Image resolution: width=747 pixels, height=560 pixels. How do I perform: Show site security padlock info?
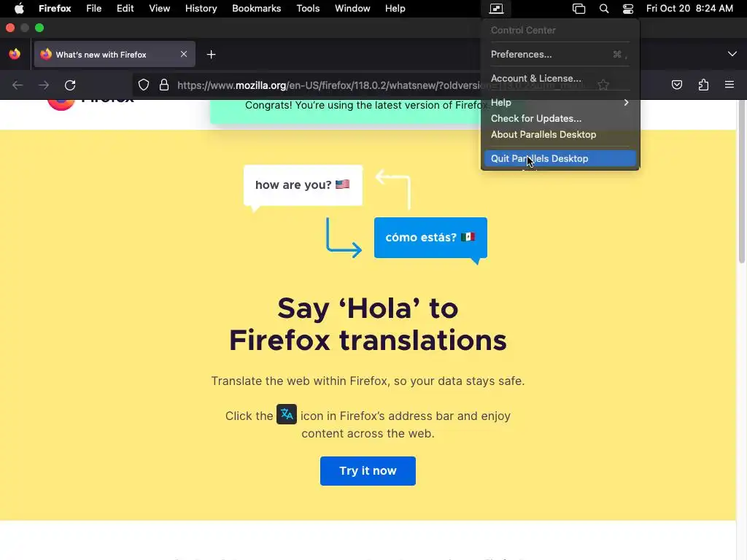[x=164, y=85]
